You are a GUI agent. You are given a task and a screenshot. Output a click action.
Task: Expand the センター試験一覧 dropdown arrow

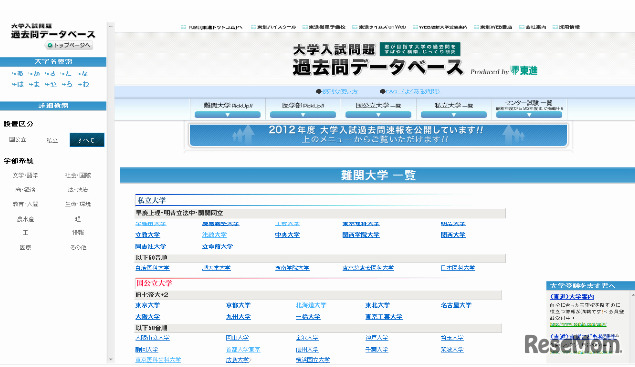pos(529,115)
